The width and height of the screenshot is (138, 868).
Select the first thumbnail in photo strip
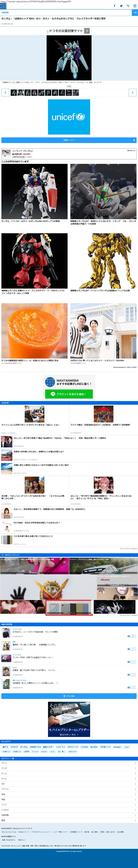coord(13,92)
